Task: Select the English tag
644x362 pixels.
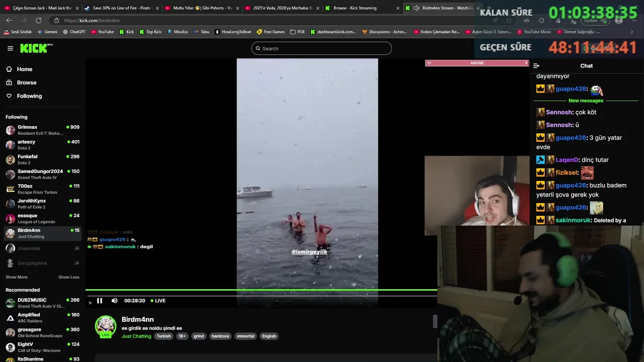Action: pos(269,336)
